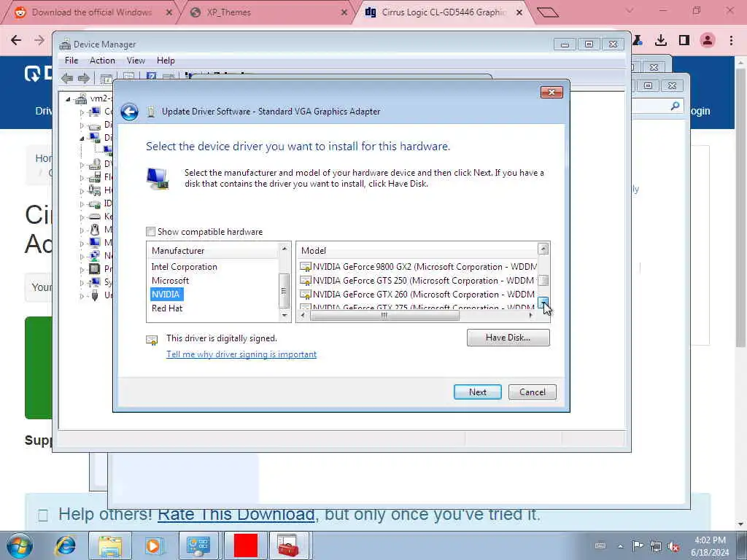Screen dimensions: 747x560
Task: Open the browser profile avatar
Action: tap(708, 40)
